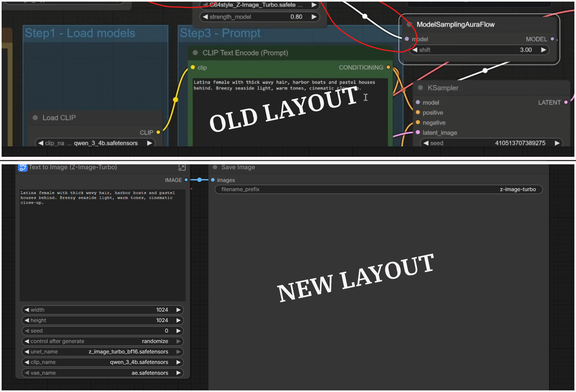Decrease strength_model with the left arrow

[205, 17]
